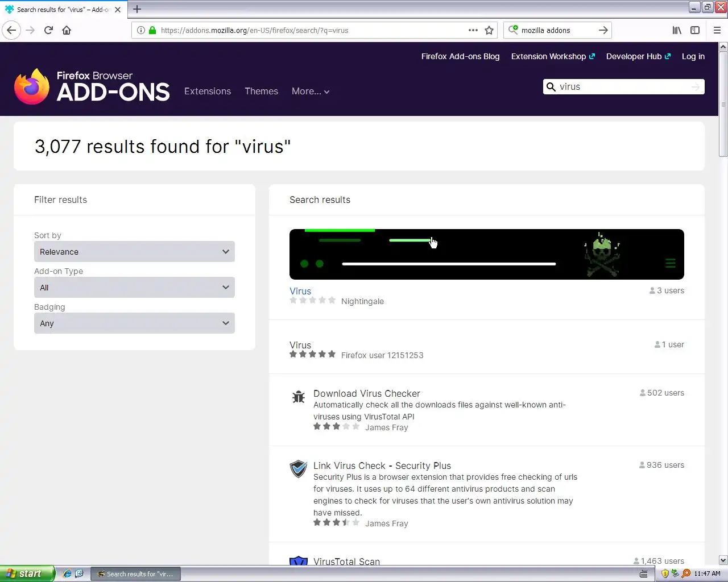The width and height of the screenshot is (728, 582).
Task: Open the Windows start menu
Action: tap(27, 573)
